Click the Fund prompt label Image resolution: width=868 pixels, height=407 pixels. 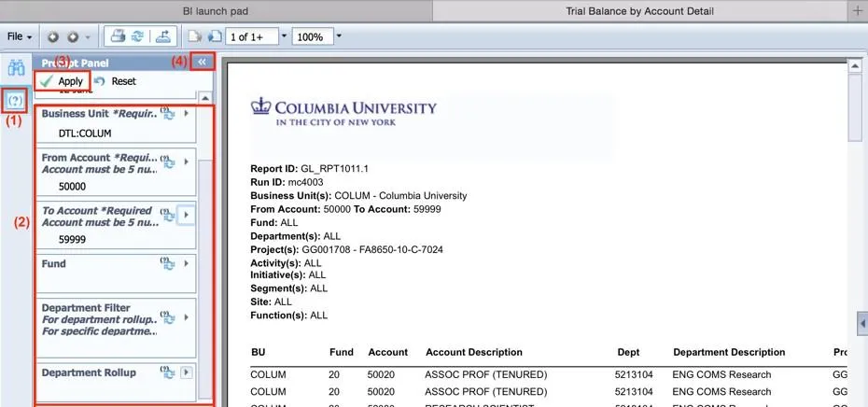pos(54,263)
